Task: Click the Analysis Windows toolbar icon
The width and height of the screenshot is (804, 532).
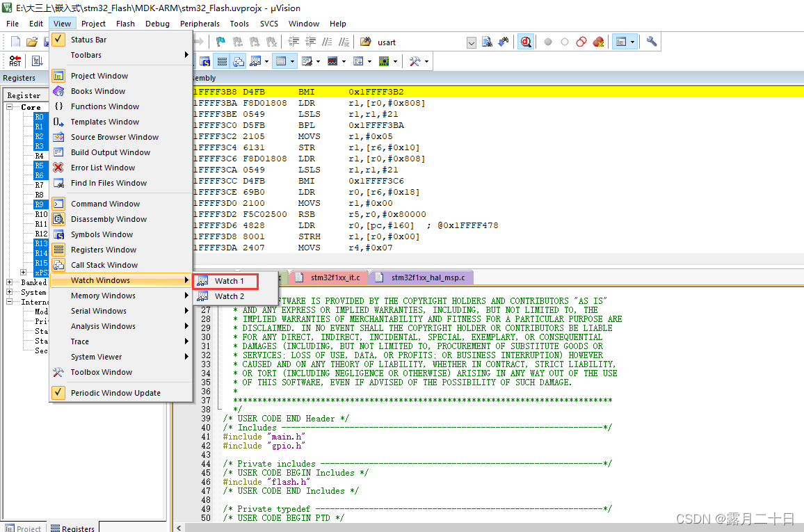Action: (x=332, y=61)
